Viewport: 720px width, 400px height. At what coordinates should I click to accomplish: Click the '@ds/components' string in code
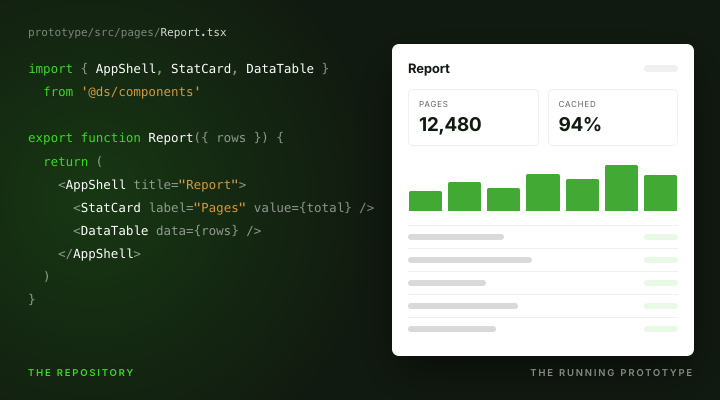pos(141,92)
